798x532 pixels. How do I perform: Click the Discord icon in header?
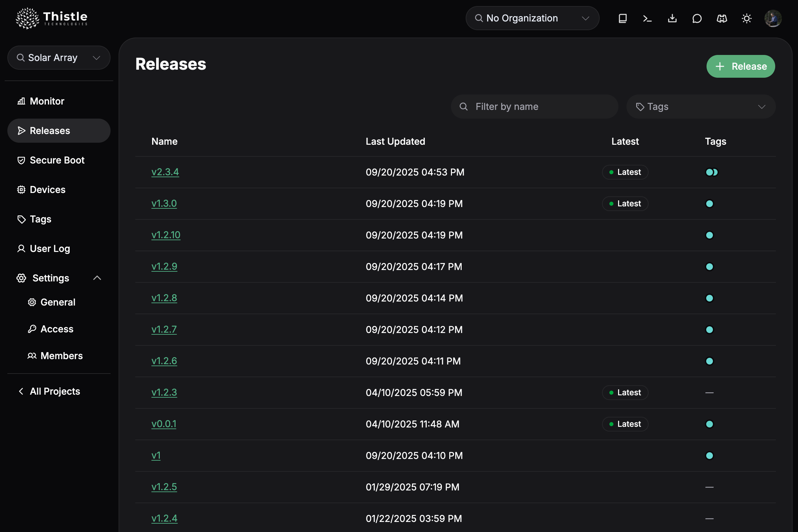(x=722, y=18)
